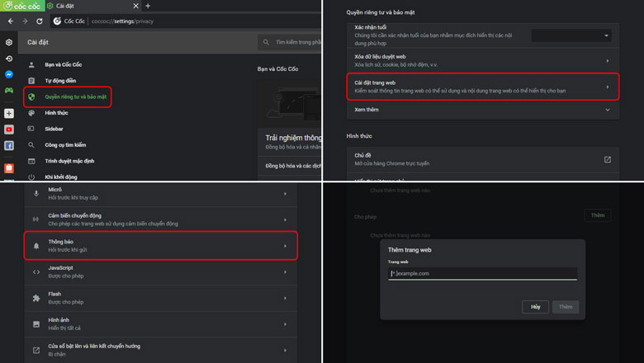The image size is (644, 363).
Task: Select Tự động điền in settings menu
Action: 60,81
